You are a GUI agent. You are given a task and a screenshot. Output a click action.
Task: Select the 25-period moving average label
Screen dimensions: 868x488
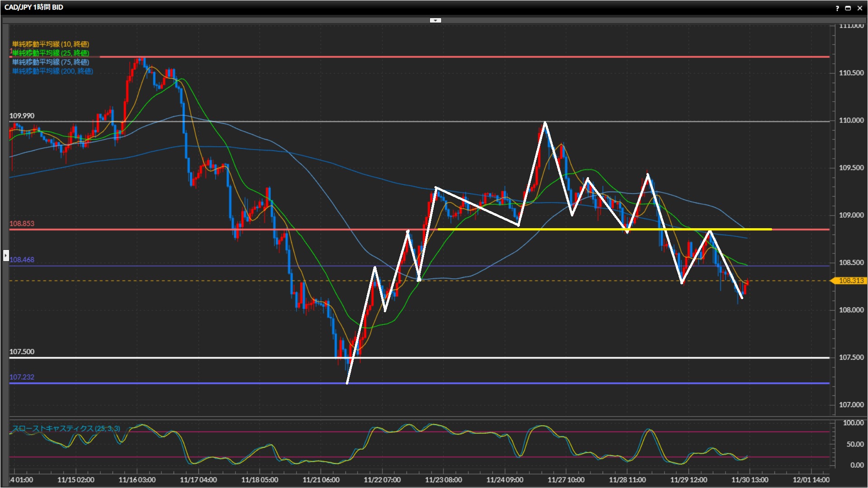[x=51, y=53]
